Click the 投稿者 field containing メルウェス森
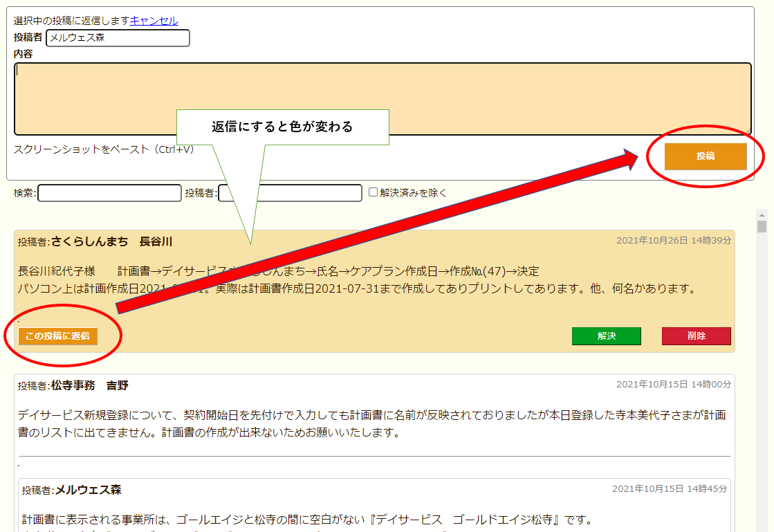 [x=118, y=38]
